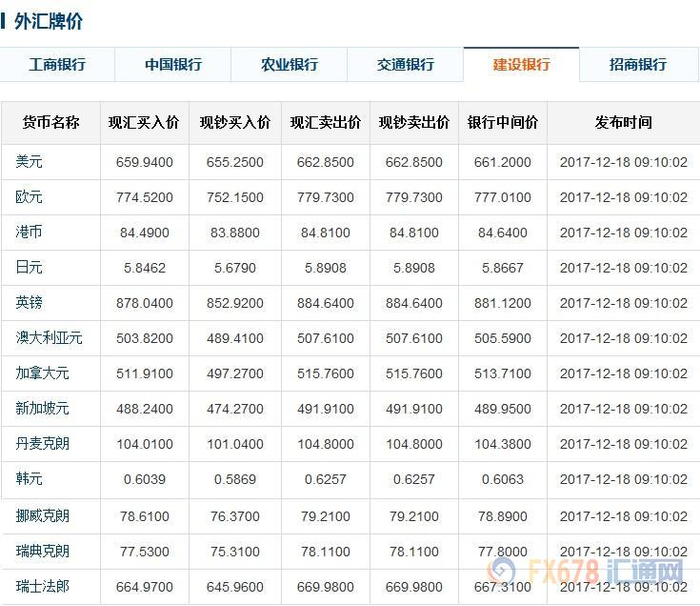Screen dimensions: 700x606
Task: Click yen cash buy value 5.6790
Action: pos(235,268)
